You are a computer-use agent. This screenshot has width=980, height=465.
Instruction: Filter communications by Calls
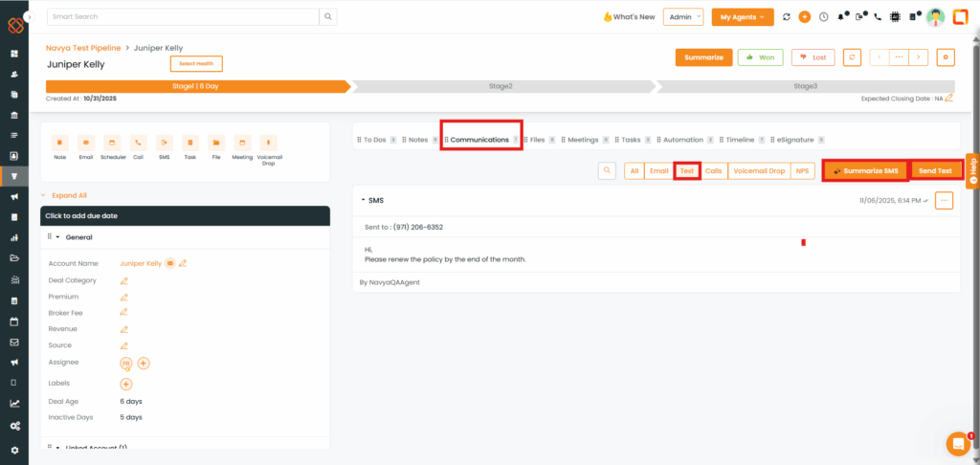(x=714, y=171)
